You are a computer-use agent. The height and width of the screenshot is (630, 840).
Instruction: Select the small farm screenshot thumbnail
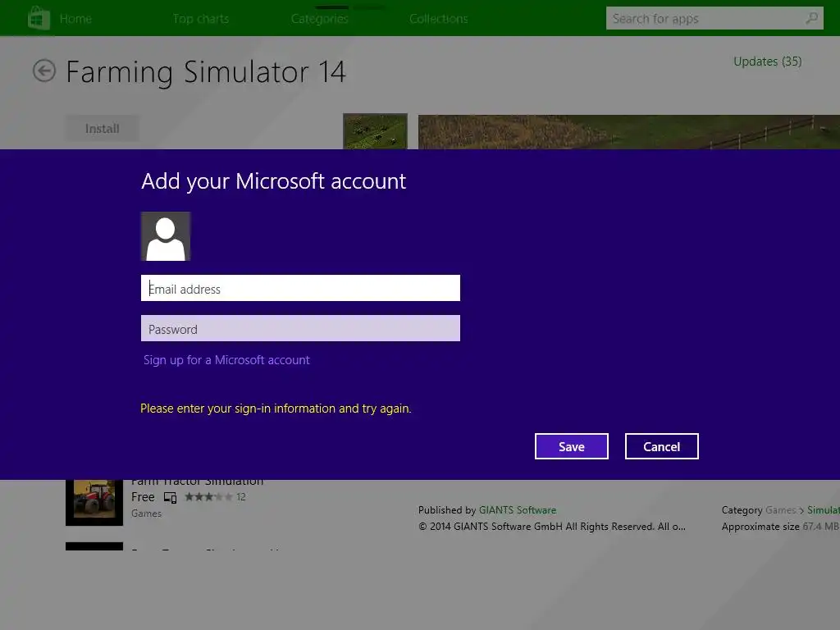click(375, 131)
